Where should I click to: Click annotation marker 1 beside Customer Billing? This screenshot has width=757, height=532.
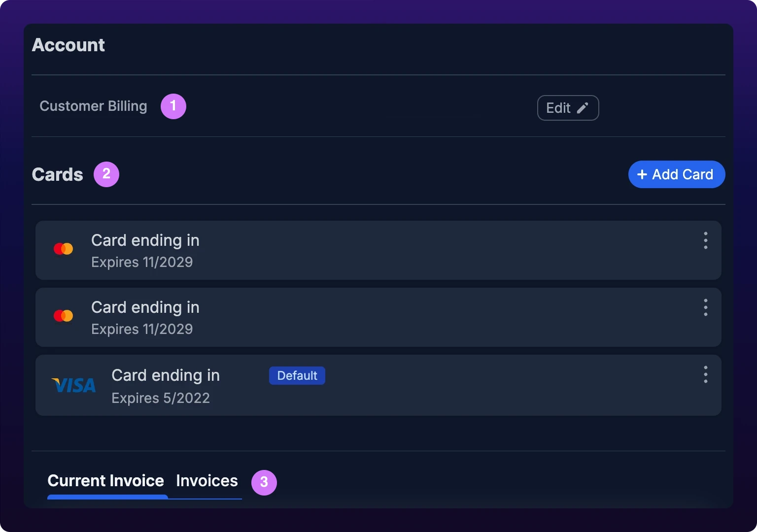click(173, 106)
